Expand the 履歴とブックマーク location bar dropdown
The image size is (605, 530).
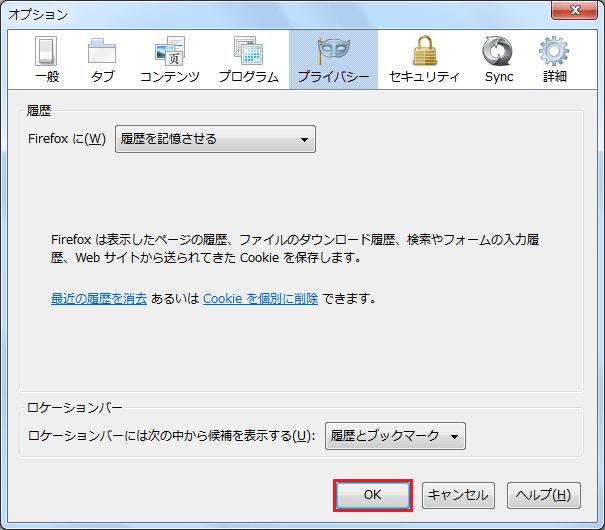tap(395, 436)
